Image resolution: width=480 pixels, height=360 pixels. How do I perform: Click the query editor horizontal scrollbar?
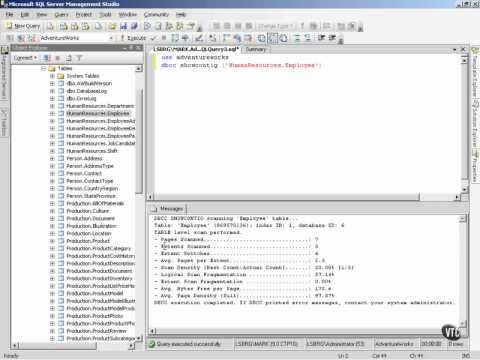click(x=286, y=197)
